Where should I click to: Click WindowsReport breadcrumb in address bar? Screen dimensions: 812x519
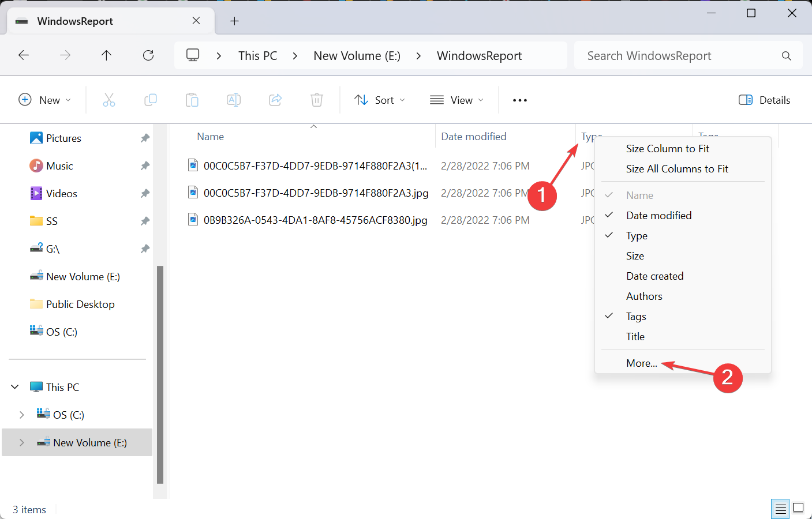(x=480, y=56)
